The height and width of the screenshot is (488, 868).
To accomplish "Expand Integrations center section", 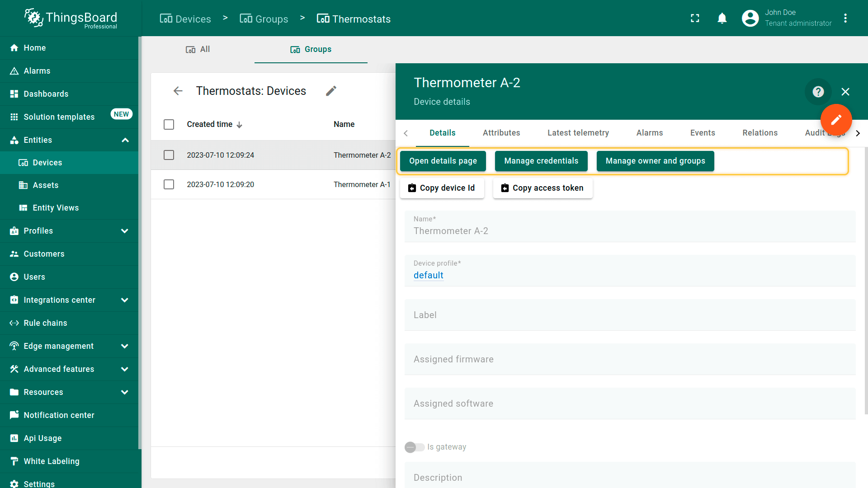I will (x=125, y=300).
